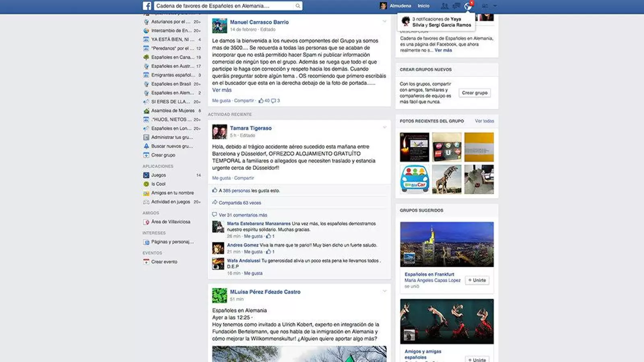Open the messages chat icon

click(x=456, y=6)
